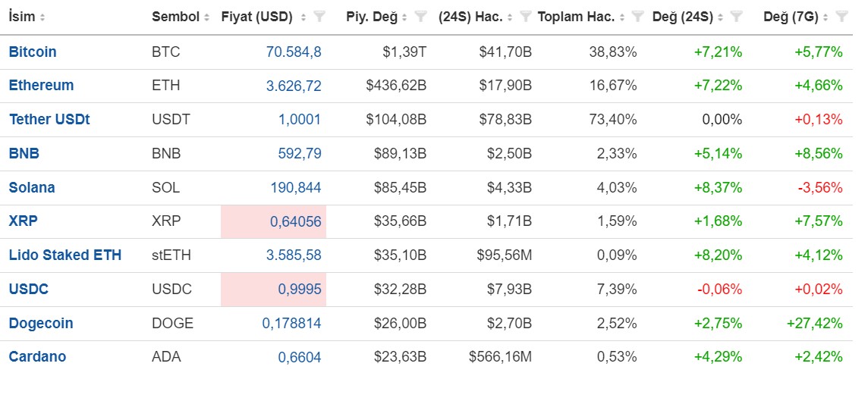Click Tether 24h change 0,00%
Screen dimensions: 868x401
tap(722, 120)
